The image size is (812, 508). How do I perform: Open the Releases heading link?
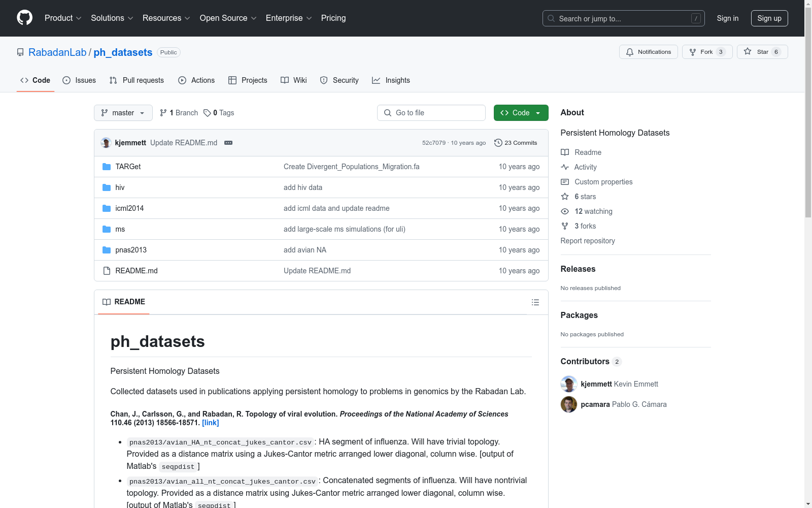click(x=578, y=269)
